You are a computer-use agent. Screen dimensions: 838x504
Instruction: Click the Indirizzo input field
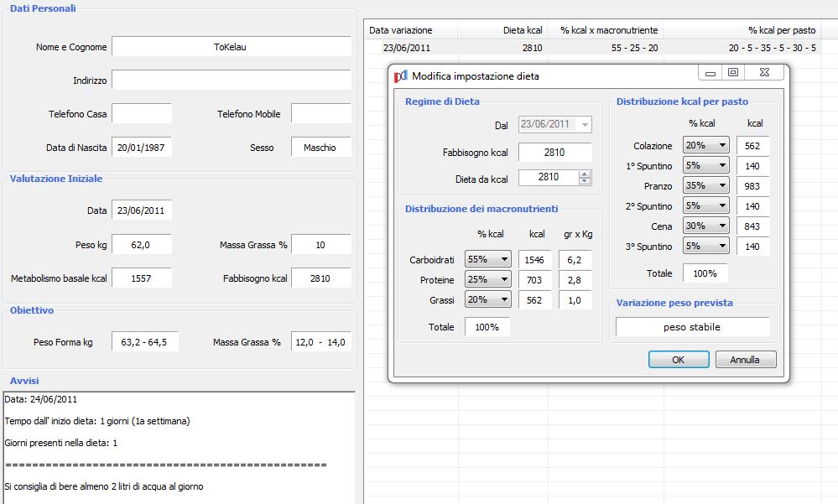click(x=232, y=81)
